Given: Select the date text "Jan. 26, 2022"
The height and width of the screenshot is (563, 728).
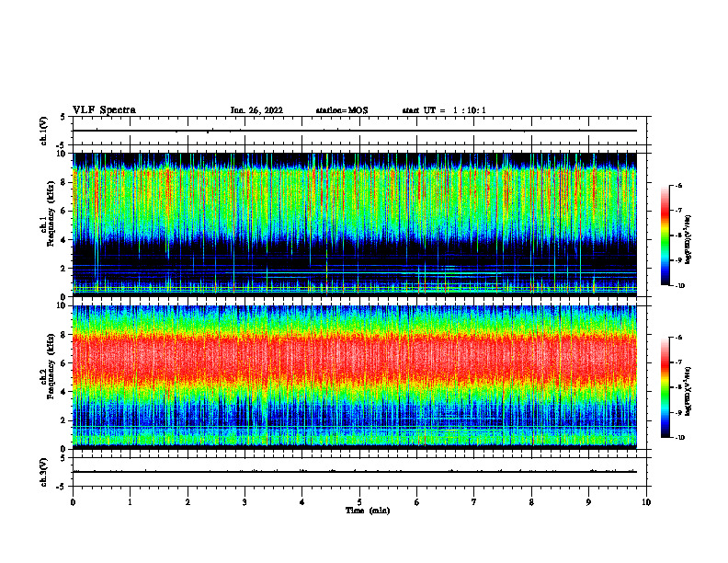Looking at the screenshot, I should 256,110.
